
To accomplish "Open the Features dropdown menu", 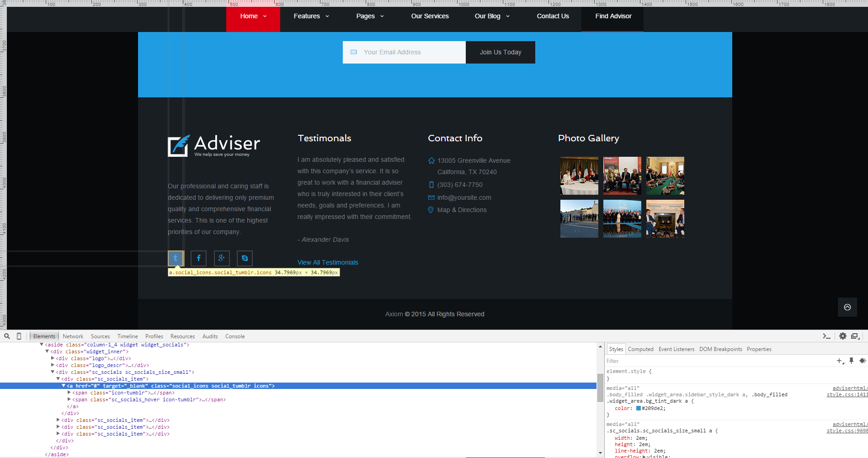I will coord(311,16).
